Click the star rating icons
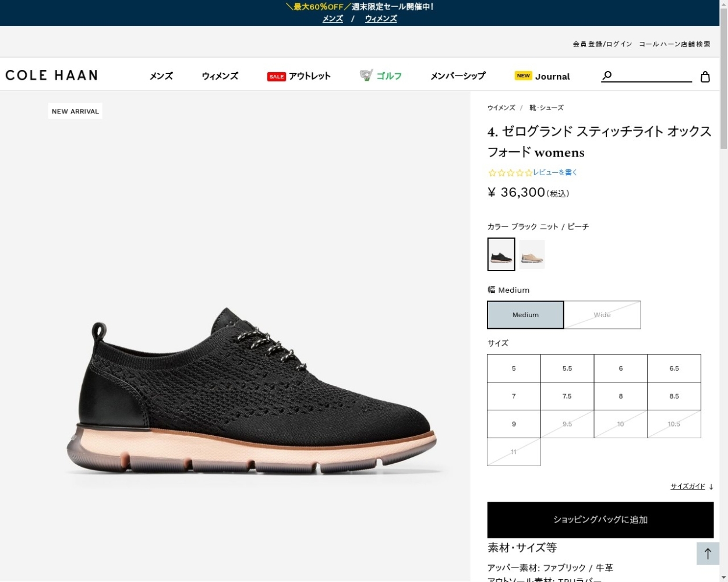728x582 pixels. click(x=510, y=173)
